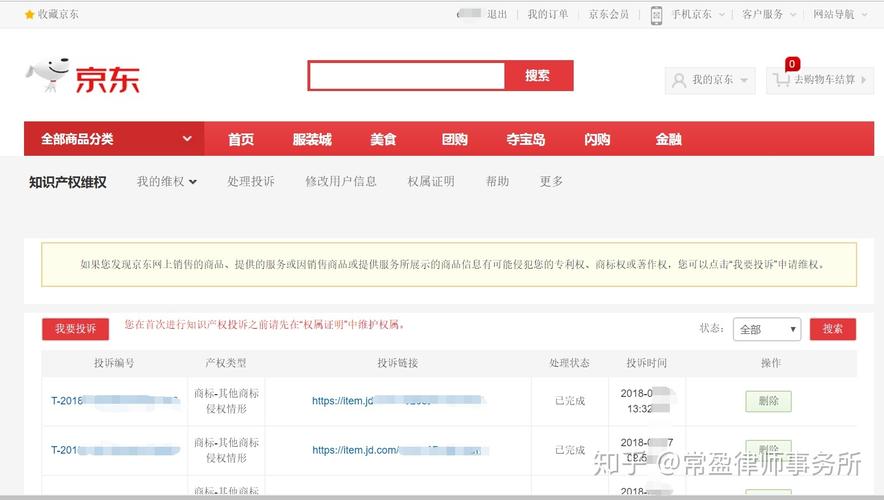The image size is (884, 500).
Task: Open 金融 navigation tab
Action: tap(669, 139)
